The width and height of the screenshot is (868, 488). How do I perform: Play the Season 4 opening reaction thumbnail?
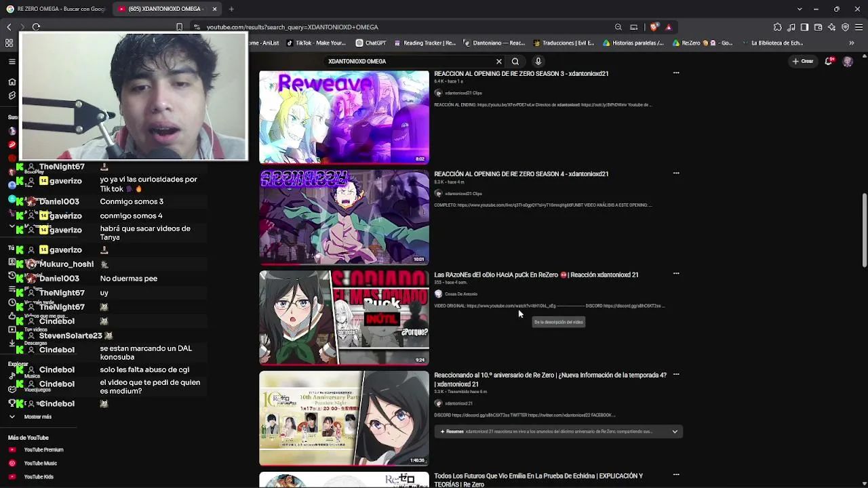click(x=344, y=217)
